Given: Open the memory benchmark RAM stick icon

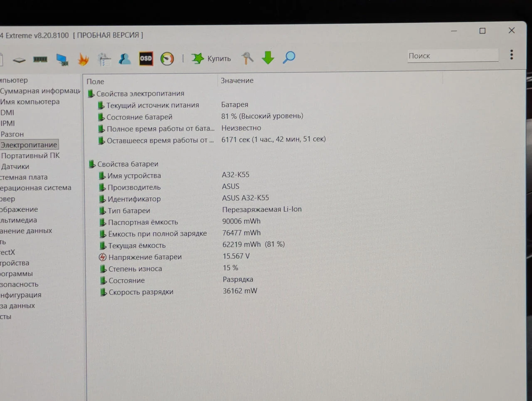Looking at the screenshot, I should coord(40,59).
